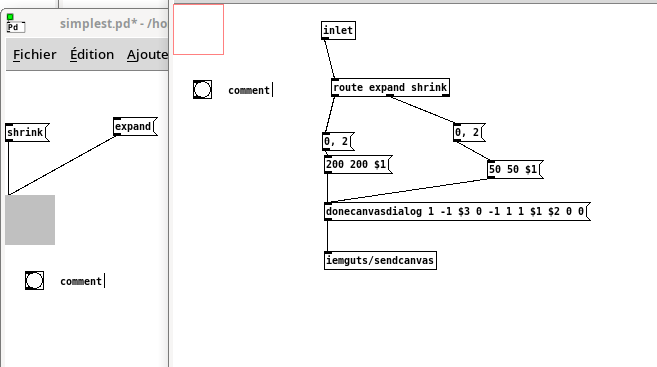Viewport: 657px width, 367px height.
Task: Click the 200 200 $1 message box
Action: 358,164
